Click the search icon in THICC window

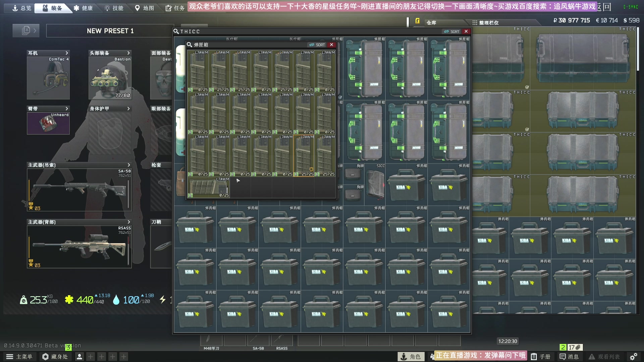click(176, 31)
